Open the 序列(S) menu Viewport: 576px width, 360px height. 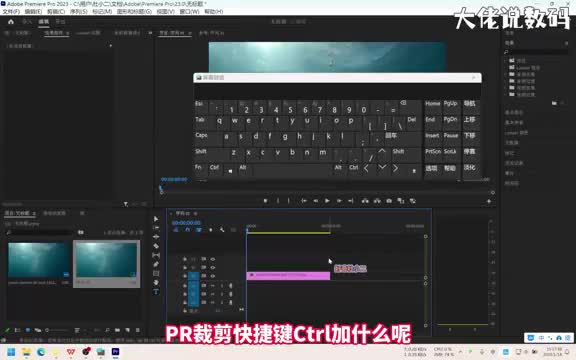79,12
